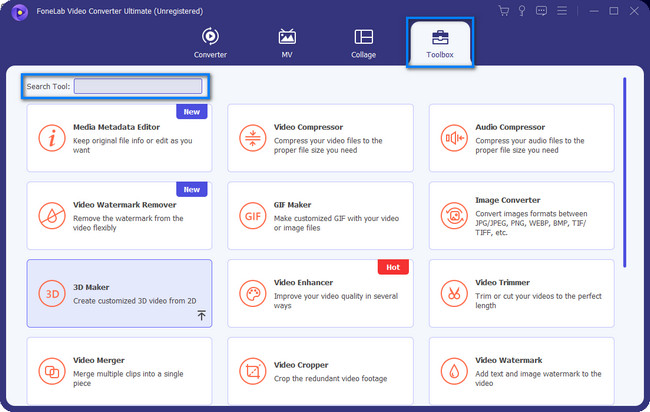Click the Hot badge on Video Enhancer
The height and width of the screenshot is (412, 650).
tap(393, 267)
